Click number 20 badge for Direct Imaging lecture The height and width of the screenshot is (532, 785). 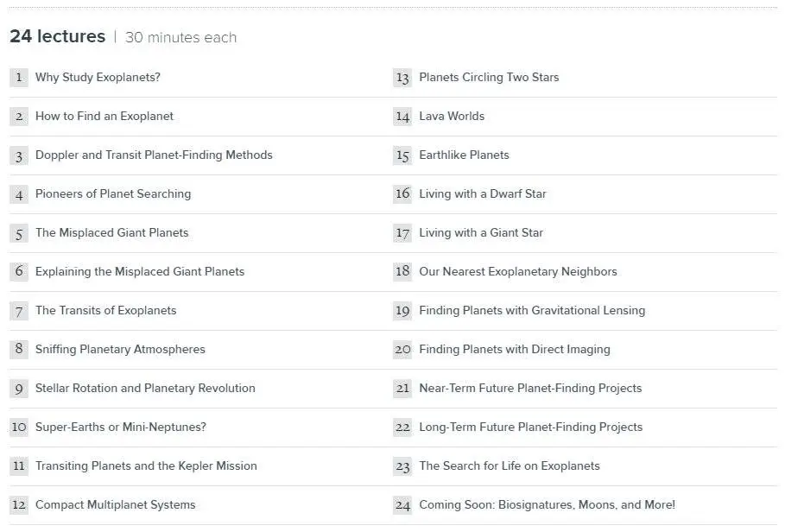pyautogui.click(x=402, y=349)
